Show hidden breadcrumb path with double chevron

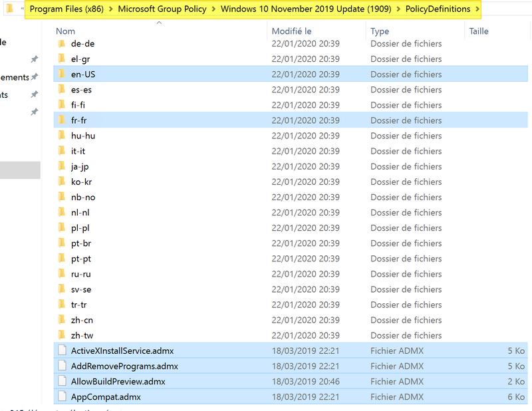pyautogui.click(x=23, y=9)
